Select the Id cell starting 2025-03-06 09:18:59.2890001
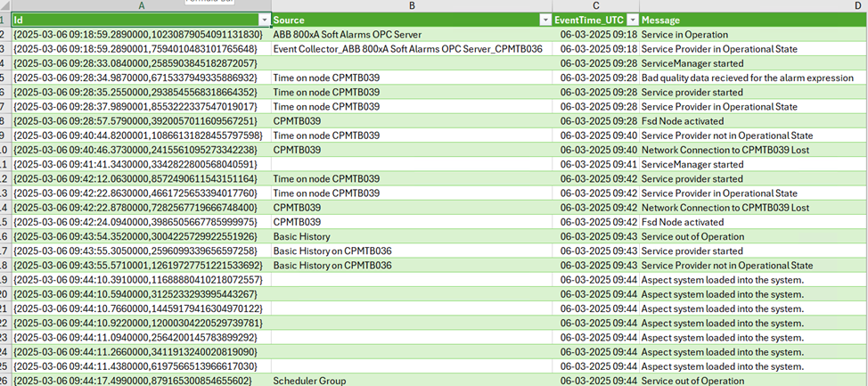Screen dimensions: 868x386 point(142,49)
